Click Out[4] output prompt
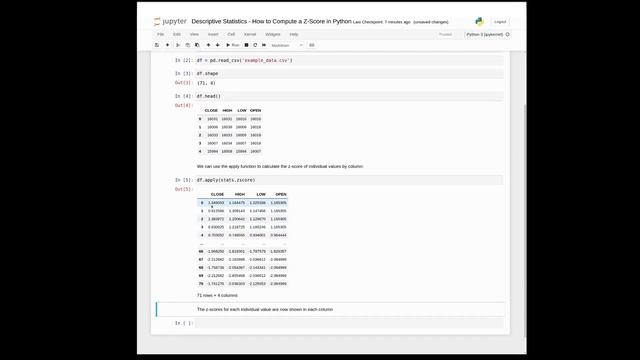Viewport: 640px width, 360px height. pyautogui.click(x=184, y=105)
